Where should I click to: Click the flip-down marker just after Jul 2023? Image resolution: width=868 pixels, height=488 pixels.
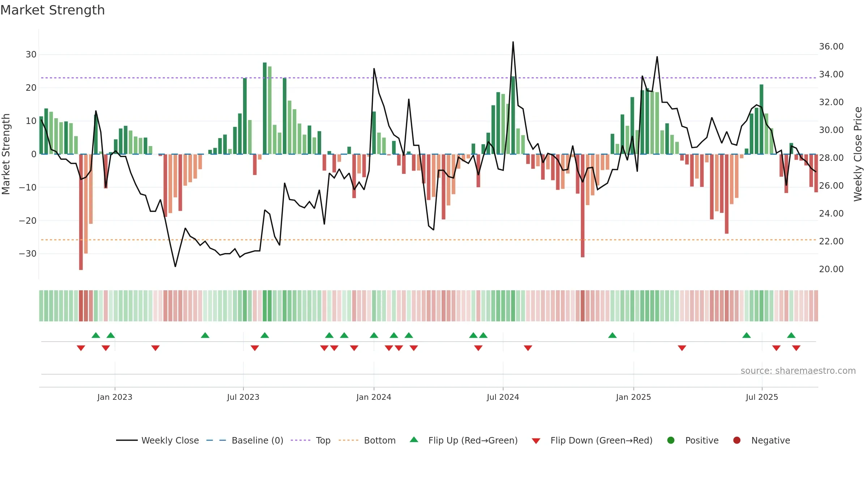pyautogui.click(x=255, y=348)
